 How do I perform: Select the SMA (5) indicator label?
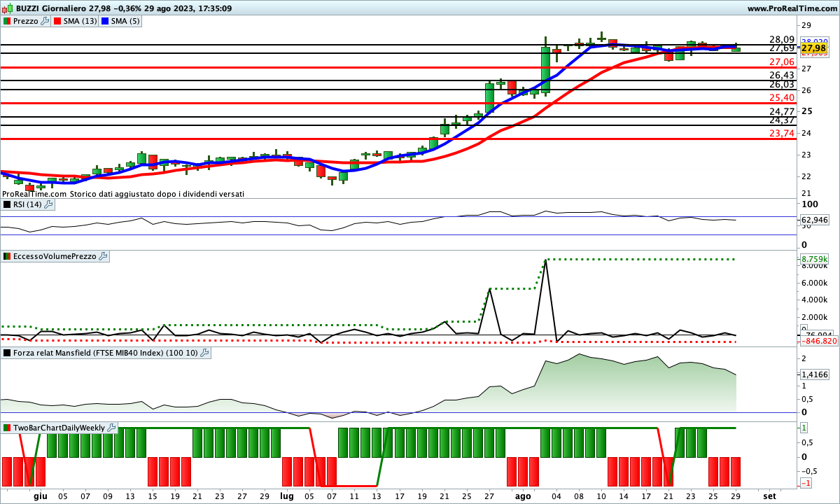point(126,21)
